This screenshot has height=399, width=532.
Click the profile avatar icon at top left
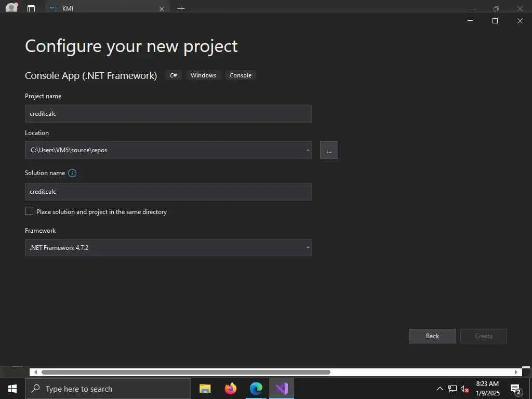12,7
